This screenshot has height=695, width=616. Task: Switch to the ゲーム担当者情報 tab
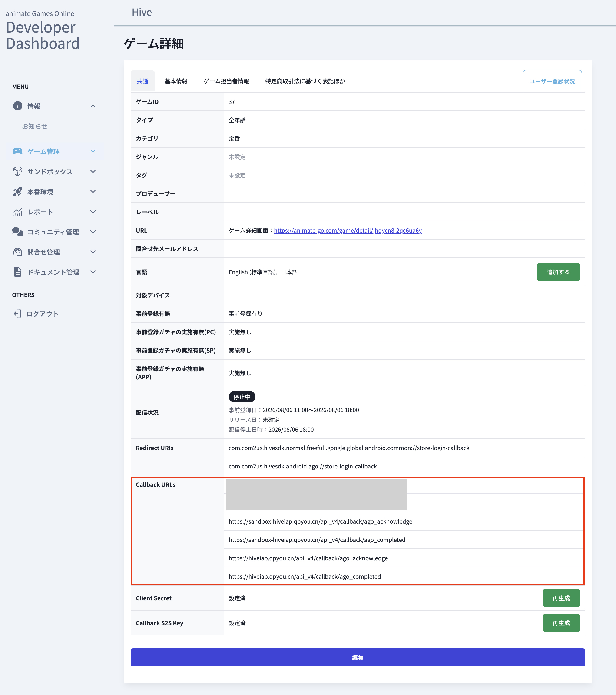pyautogui.click(x=226, y=81)
